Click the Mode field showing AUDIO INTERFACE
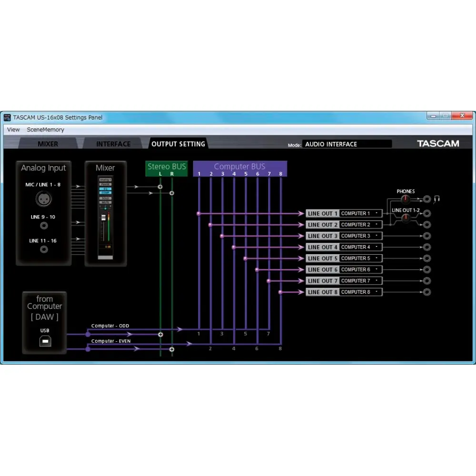 click(x=347, y=144)
